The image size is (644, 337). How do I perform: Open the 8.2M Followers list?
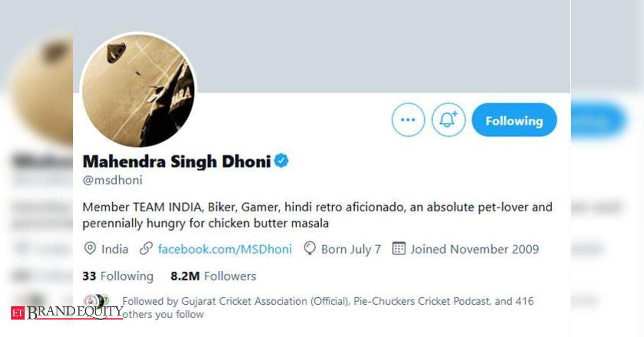click(x=213, y=276)
